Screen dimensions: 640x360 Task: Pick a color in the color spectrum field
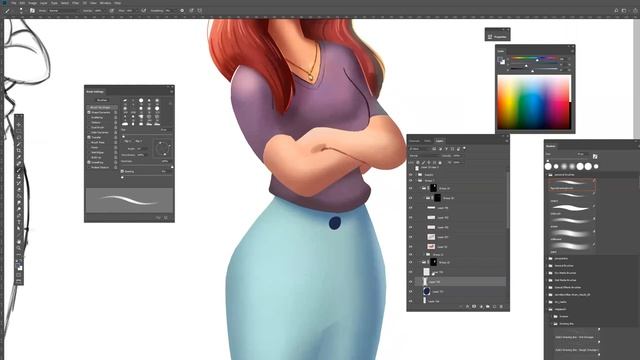tap(533, 102)
